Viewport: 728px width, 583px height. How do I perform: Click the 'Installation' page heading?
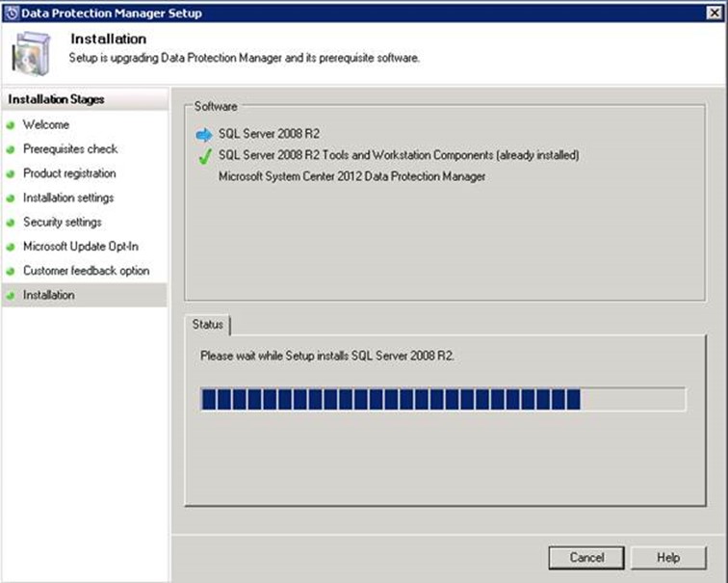coord(109,39)
